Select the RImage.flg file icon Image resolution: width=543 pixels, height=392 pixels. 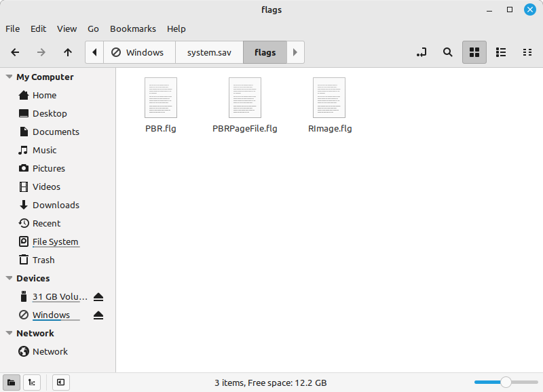pyautogui.click(x=329, y=98)
